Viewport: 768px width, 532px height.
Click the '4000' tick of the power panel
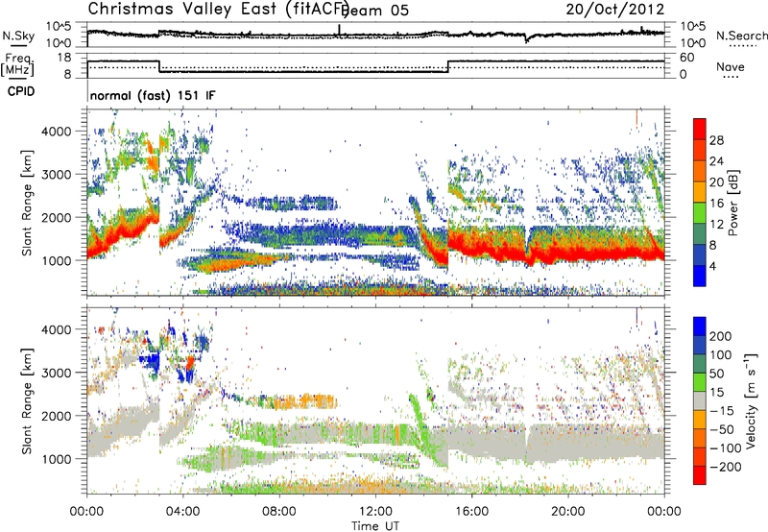tap(56, 132)
